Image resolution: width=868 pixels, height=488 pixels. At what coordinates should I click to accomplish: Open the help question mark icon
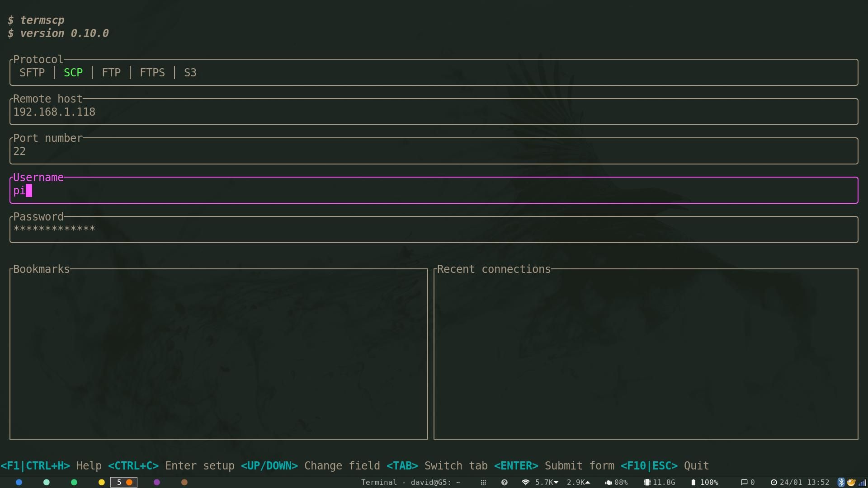pyautogui.click(x=505, y=483)
